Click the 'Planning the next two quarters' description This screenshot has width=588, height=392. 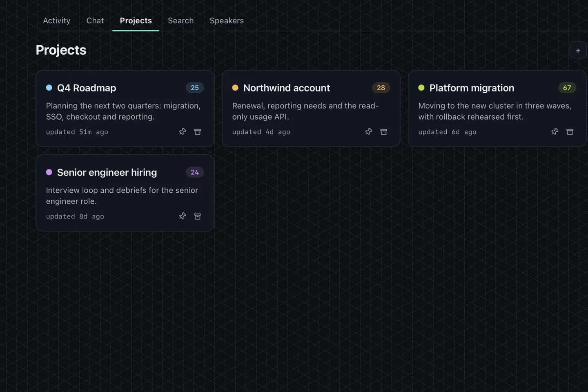[x=123, y=111]
